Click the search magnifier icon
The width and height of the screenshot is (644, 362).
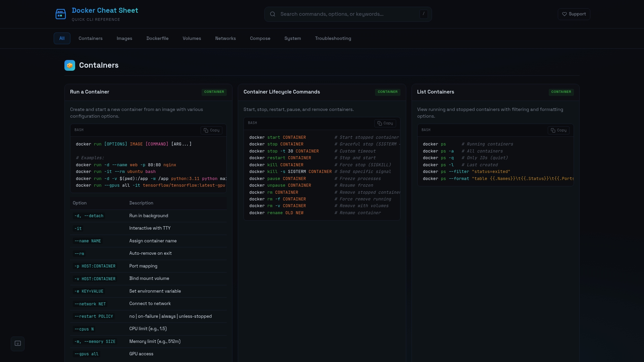tap(273, 14)
